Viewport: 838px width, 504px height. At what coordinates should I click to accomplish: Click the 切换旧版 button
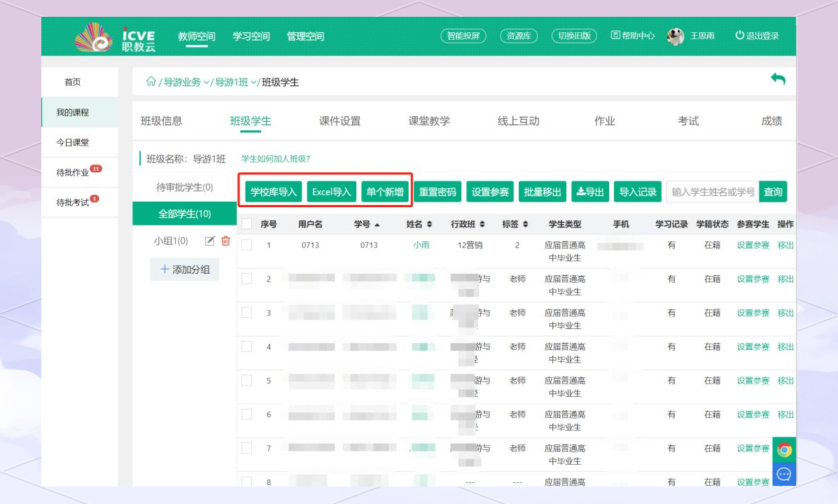[x=574, y=36]
